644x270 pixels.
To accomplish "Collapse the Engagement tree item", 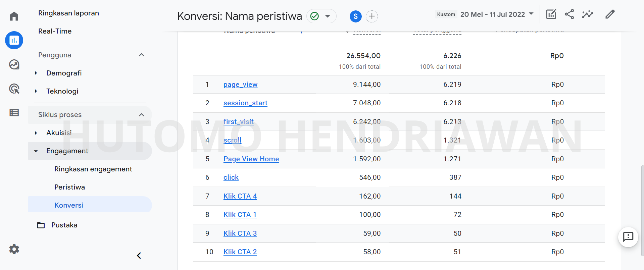I will pos(36,151).
